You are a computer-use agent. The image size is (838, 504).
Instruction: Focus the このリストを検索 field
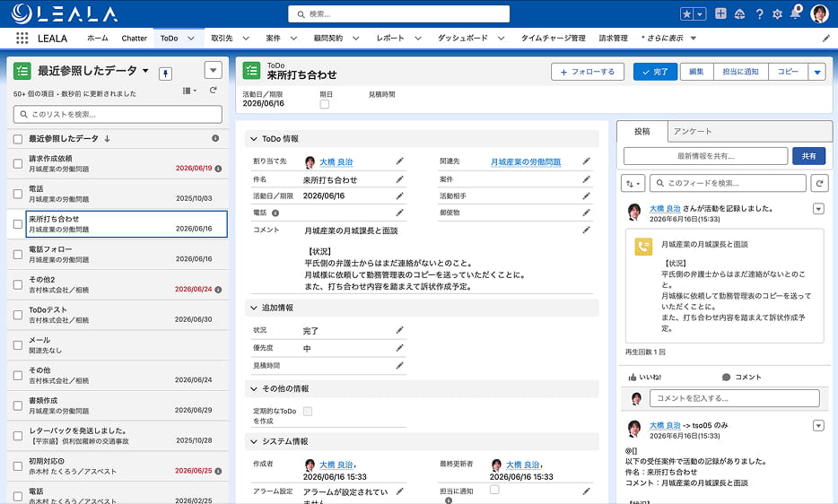118,115
